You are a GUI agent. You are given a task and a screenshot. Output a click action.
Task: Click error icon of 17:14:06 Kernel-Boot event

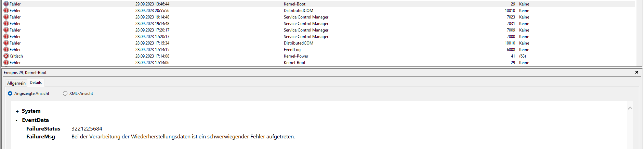pos(6,63)
